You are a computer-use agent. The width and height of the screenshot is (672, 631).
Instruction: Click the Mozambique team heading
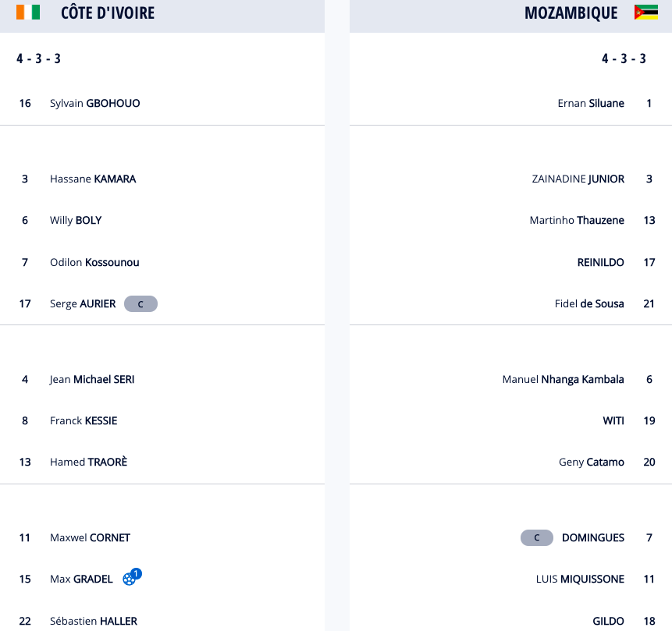click(x=571, y=13)
